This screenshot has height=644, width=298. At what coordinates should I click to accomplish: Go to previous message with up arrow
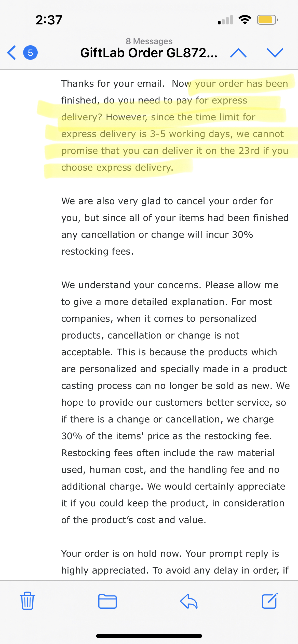click(x=238, y=53)
